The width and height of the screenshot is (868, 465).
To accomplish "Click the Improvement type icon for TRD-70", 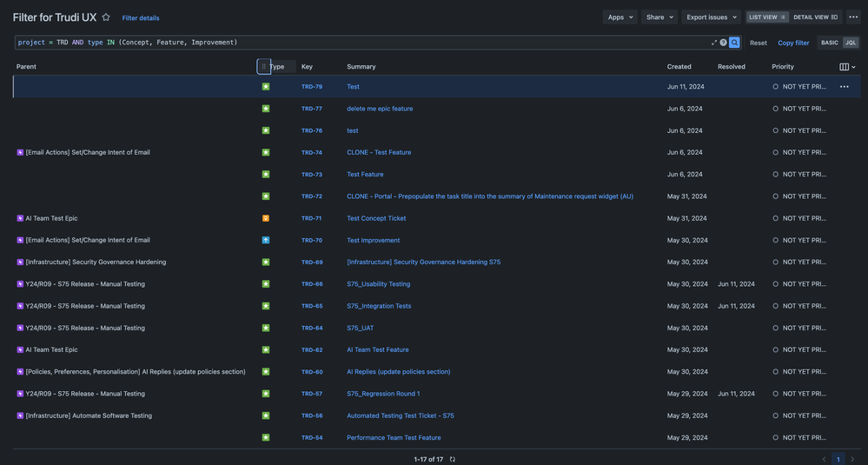I will click(x=266, y=240).
